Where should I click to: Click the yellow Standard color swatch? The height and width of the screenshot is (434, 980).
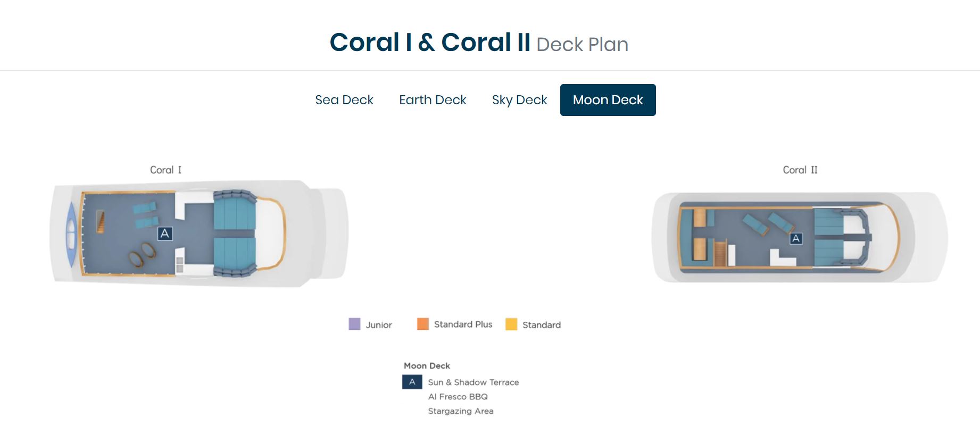[x=511, y=324]
